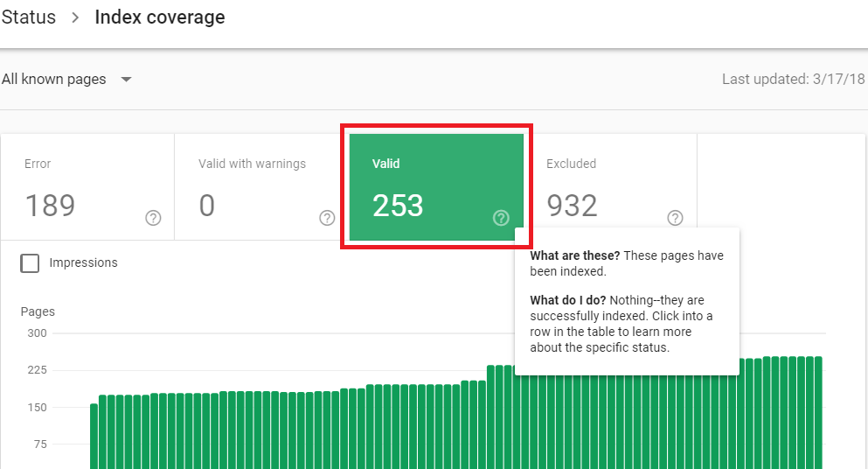Click the What are these? tooltip text
Screen dimensions: 868x469
click(x=575, y=255)
